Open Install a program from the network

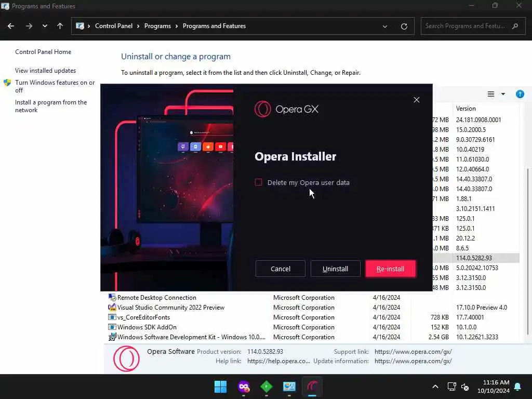coord(51,106)
